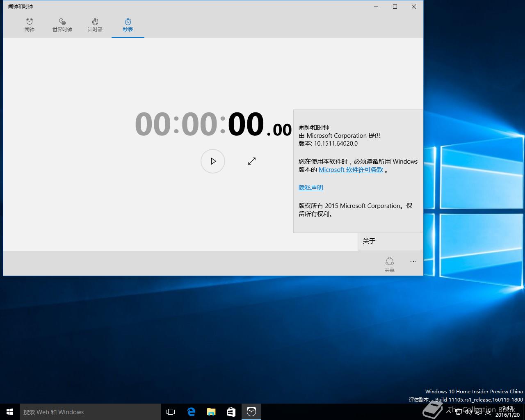Open the 隐私声明 privacy statement link

tap(311, 188)
